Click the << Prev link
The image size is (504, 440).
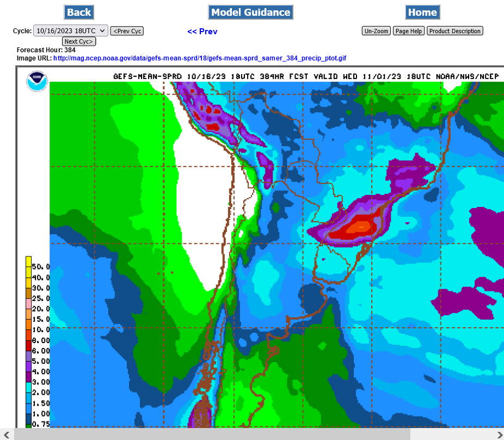click(202, 32)
